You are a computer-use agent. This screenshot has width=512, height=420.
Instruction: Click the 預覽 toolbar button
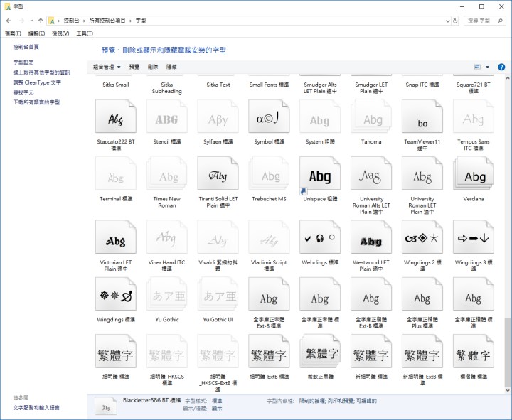coord(134,67)
